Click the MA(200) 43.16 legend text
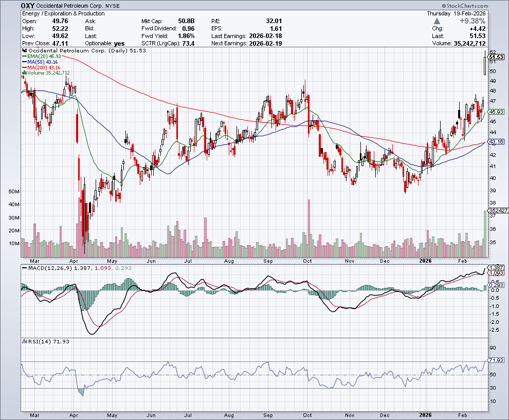This screenshot has width=509, height=420. 44,67
